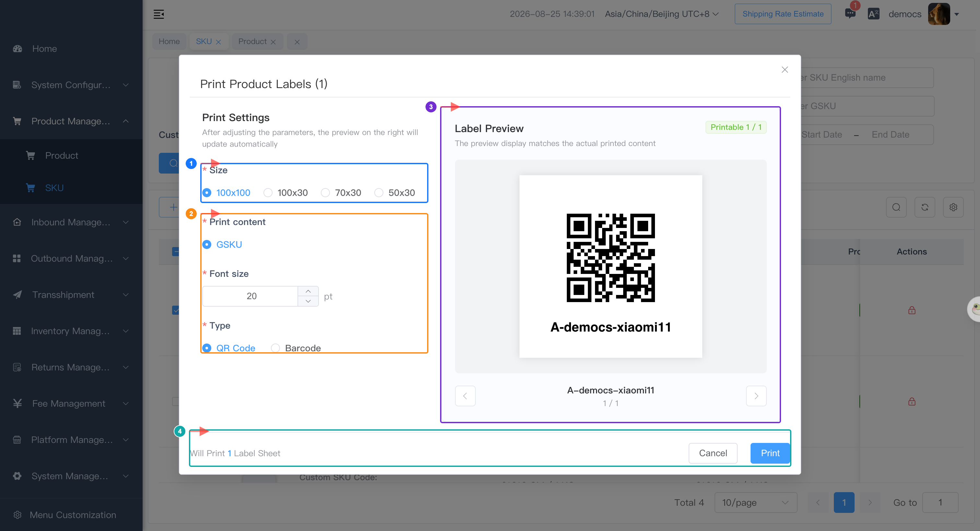
Task: Click the Outbound Management grid icon
Action: 17,258
